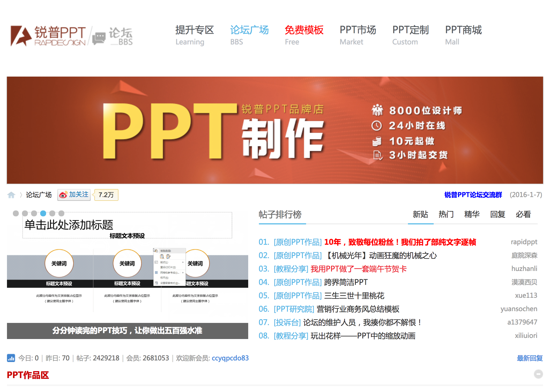Open 锐普PPT论坛交流群 announcement link
This screenshot has height=392, width=550.
pyautogui.click(x=473, y=195)
